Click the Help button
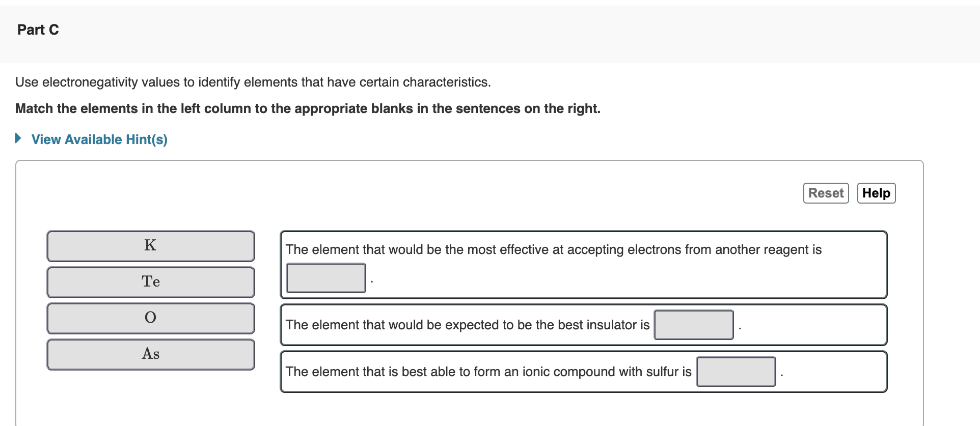Screen dimensions: 980x426 pos(876,193)
